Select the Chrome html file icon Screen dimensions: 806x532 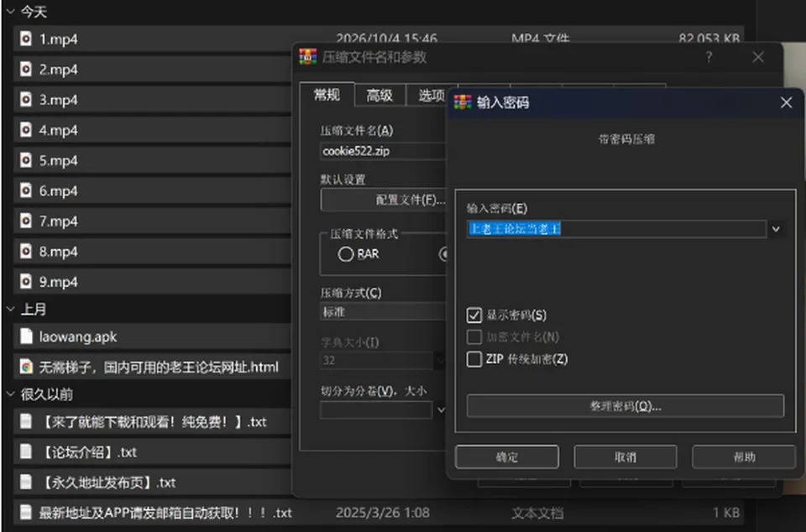26,366
